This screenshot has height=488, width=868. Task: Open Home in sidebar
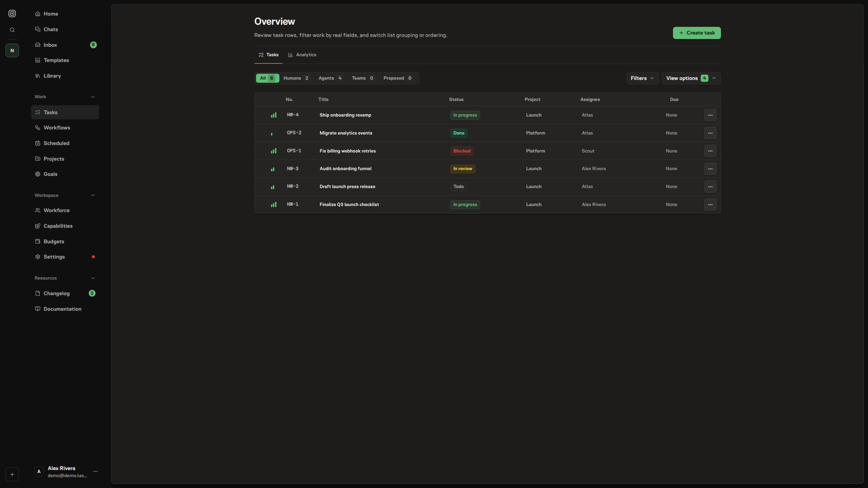(65, 14)
